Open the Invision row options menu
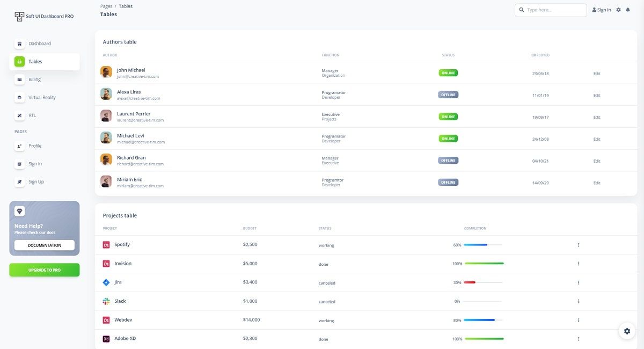Screen dimensions: 644x349 click(x=578, y=263)
